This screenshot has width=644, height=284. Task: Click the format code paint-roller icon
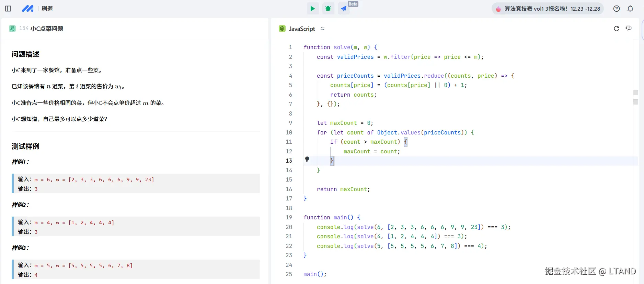pyautogui.click(x=629, y=29)
